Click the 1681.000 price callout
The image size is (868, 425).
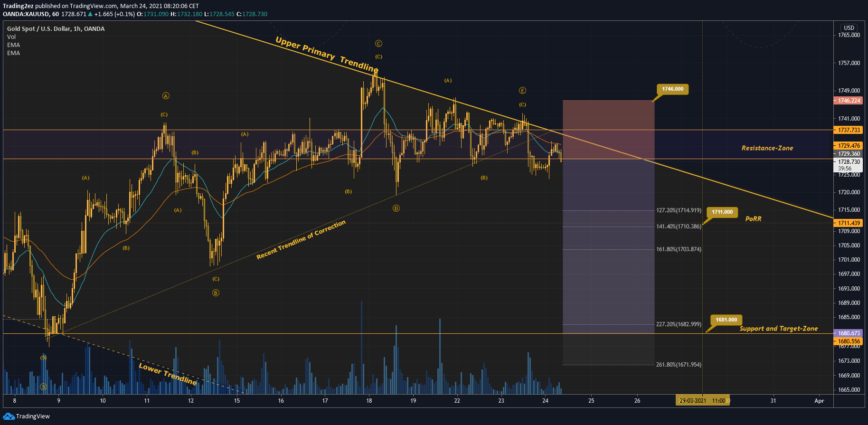pyautogui.click(x=726, y=320)
